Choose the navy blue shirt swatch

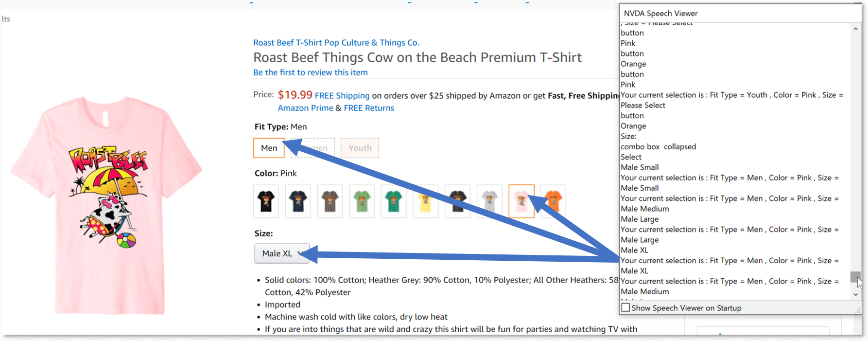pyautogui.click(x=298, y=201)
